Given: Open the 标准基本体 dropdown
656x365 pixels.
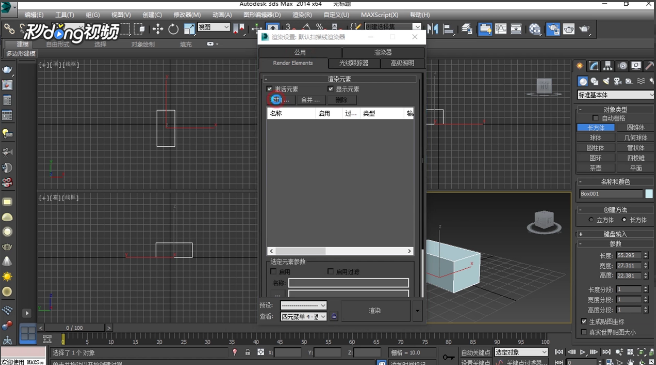Looking at the screenshot, I should [x=615, y=95].
